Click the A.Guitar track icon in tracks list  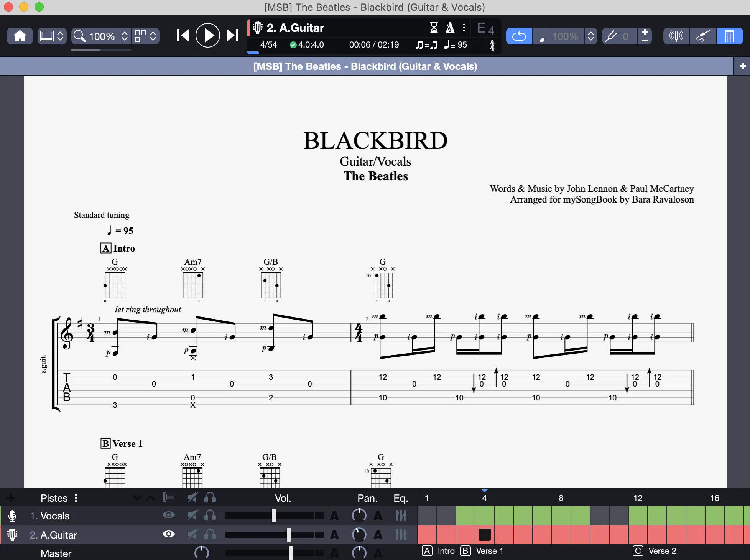point(12,535)
